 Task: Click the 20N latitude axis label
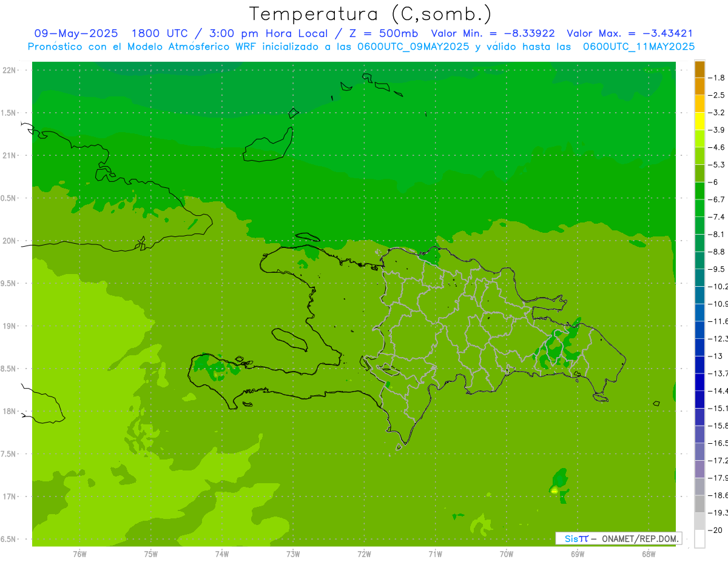point(10,241)
